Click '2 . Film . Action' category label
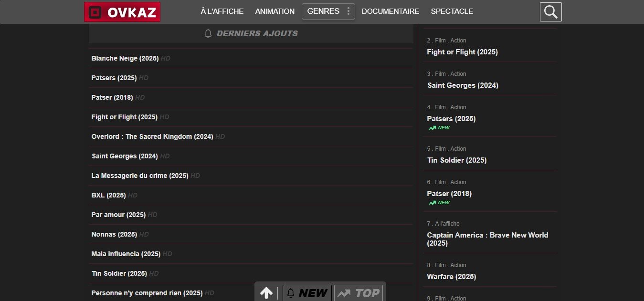 pyautogui.click(x=446, y=41)
